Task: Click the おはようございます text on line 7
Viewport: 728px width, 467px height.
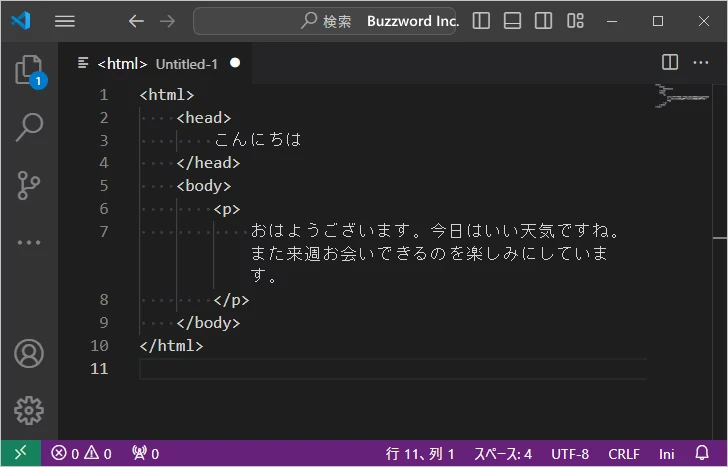Action: [331, 231]
